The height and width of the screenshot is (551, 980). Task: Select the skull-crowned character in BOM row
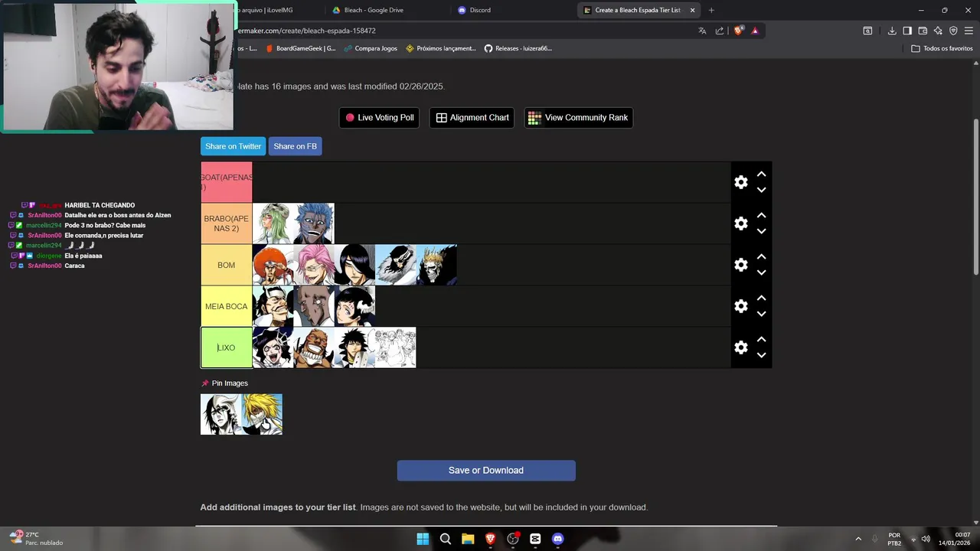(x=436, y=265)
